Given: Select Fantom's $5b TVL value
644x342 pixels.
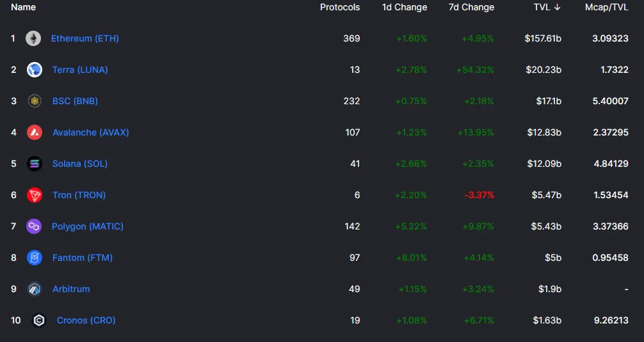Looking at the screenshot, I should click(553, 258).
